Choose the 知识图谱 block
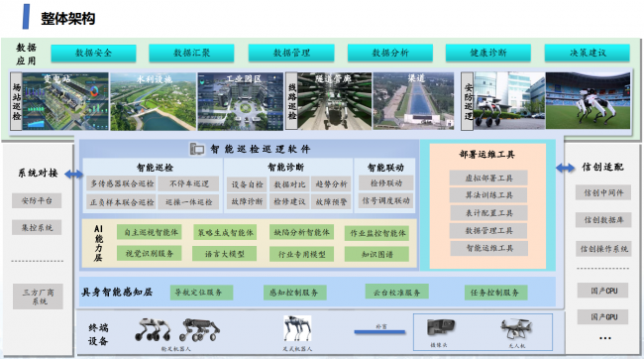The height and width of the screenshot is (359, 644). [x=377, y=254]
